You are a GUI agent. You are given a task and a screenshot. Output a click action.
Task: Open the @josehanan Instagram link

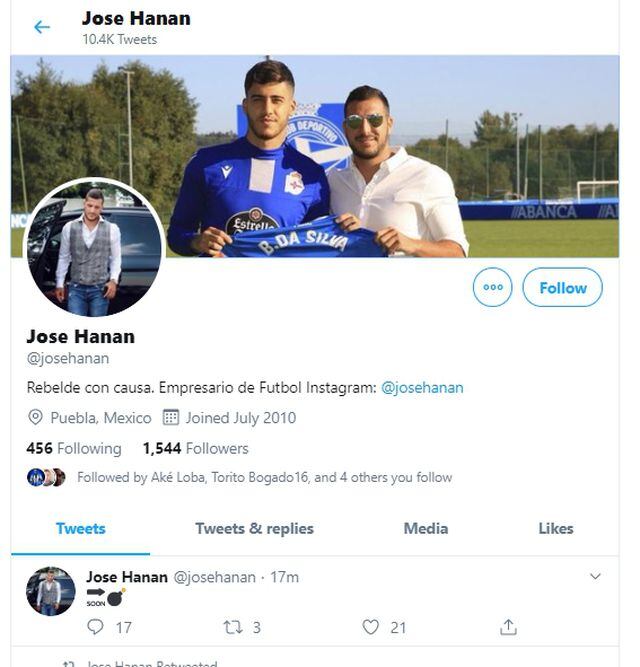coord(422,387)
